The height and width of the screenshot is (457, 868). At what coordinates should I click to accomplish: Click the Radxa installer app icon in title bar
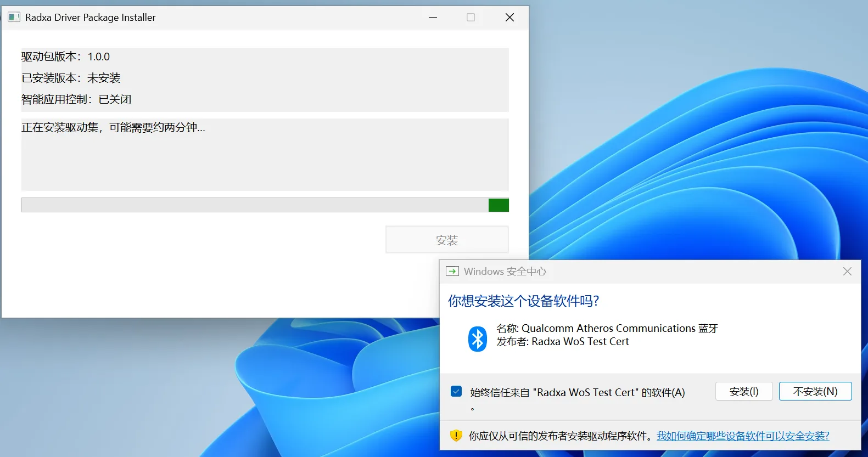(x=14, y=17)
